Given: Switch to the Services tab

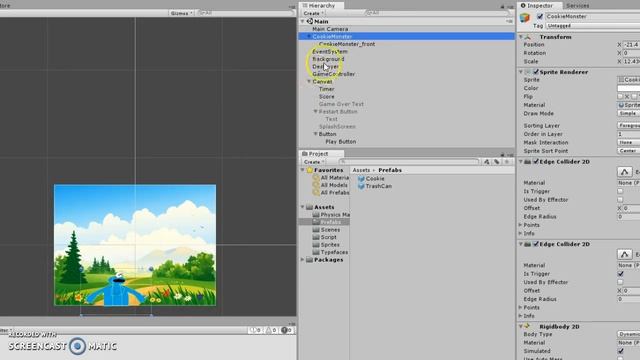Looking at the screenshot, I should 578,6.
